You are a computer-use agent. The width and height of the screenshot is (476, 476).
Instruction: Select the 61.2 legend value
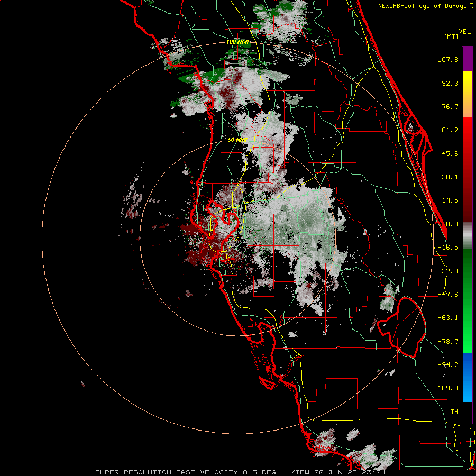point(450,130)
